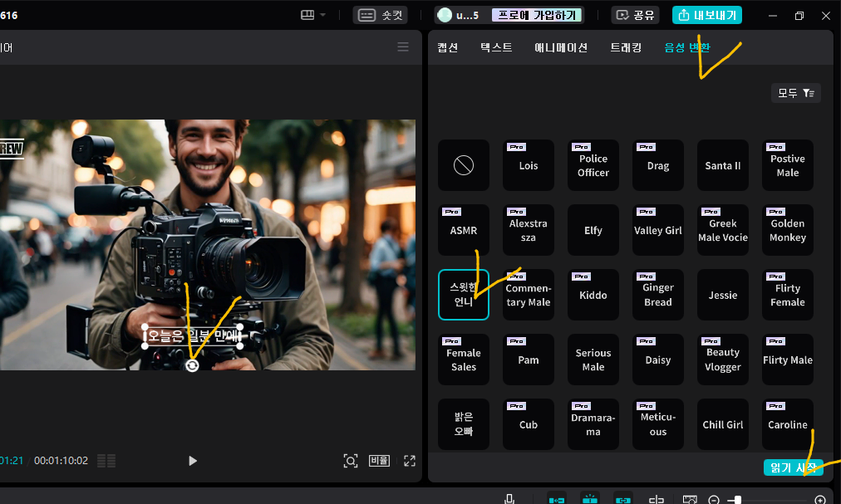Toggle the auto snapping button in timeline
841x504 pixels.
point(590,499)
